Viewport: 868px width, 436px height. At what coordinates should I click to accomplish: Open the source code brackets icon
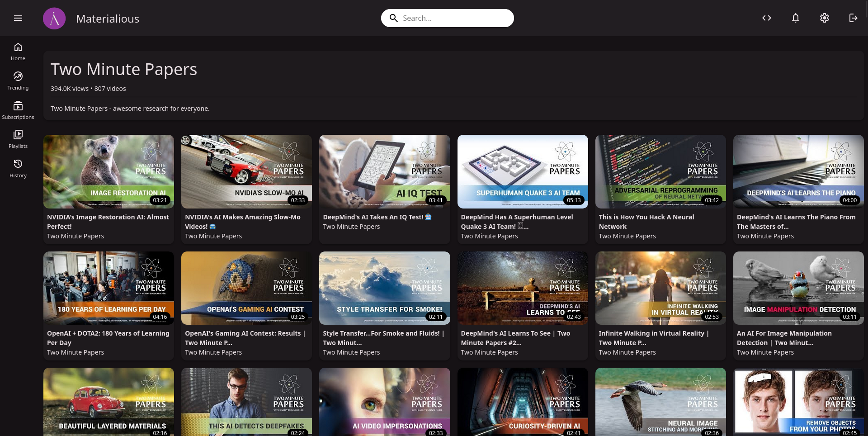pyautogui.click(x=767, y=18)
